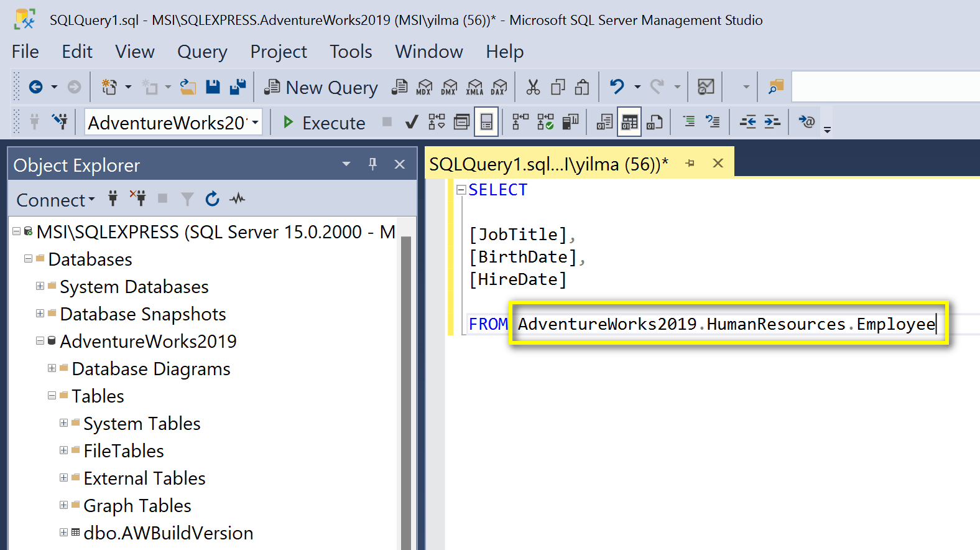Comment out the selected lines

click(689, 122)
